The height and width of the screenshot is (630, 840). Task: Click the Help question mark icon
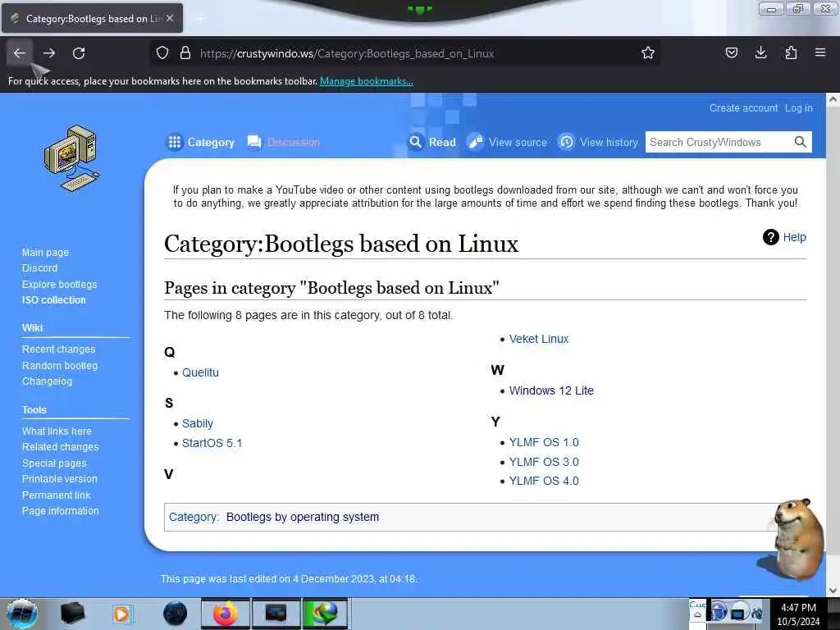770,237
